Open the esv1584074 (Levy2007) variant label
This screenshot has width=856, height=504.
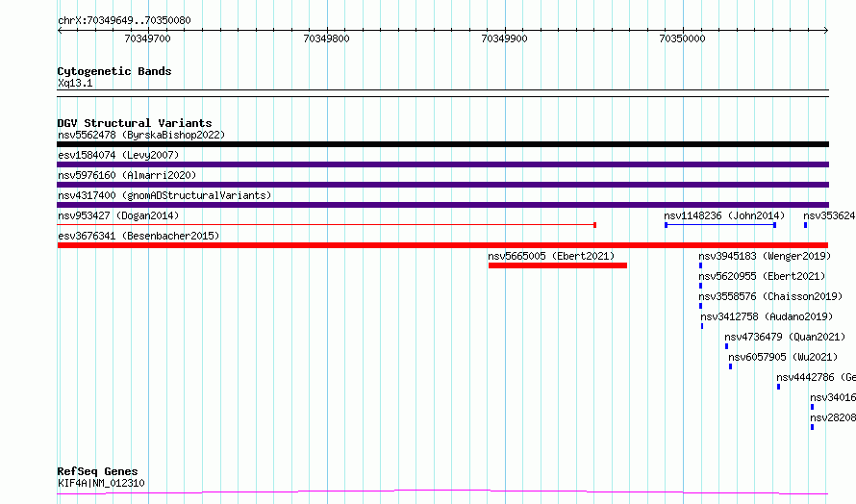point(118,155)
